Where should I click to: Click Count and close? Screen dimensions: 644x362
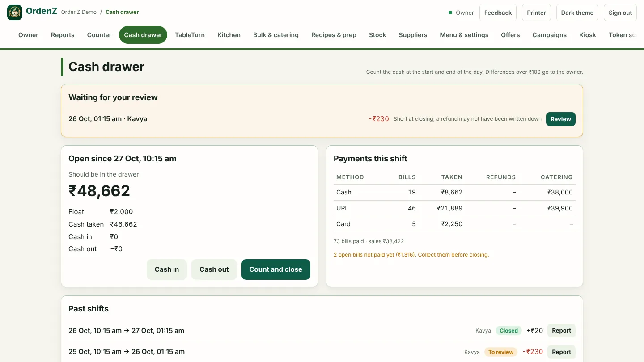[276, 269]
